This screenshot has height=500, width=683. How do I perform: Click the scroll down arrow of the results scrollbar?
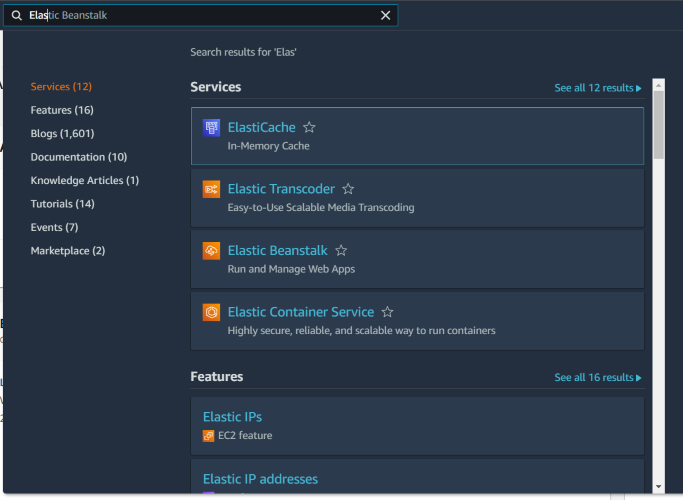[658, 487]
